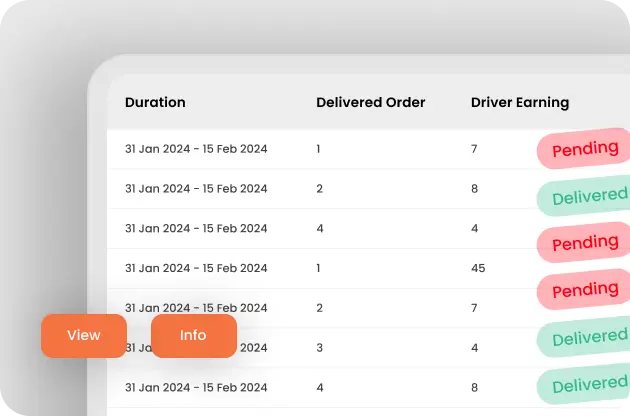Open the orange Info button

point(194,336)
